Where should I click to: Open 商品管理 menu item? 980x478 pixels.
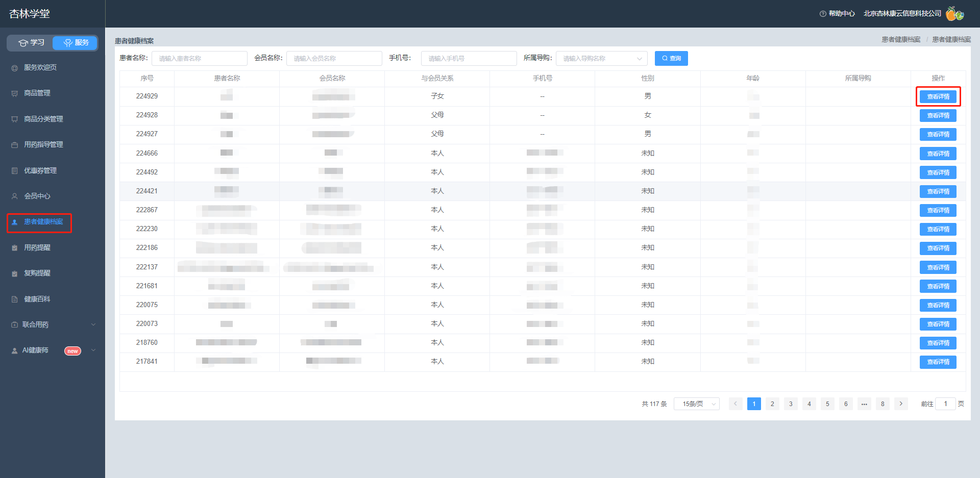[x=37, y=93]
